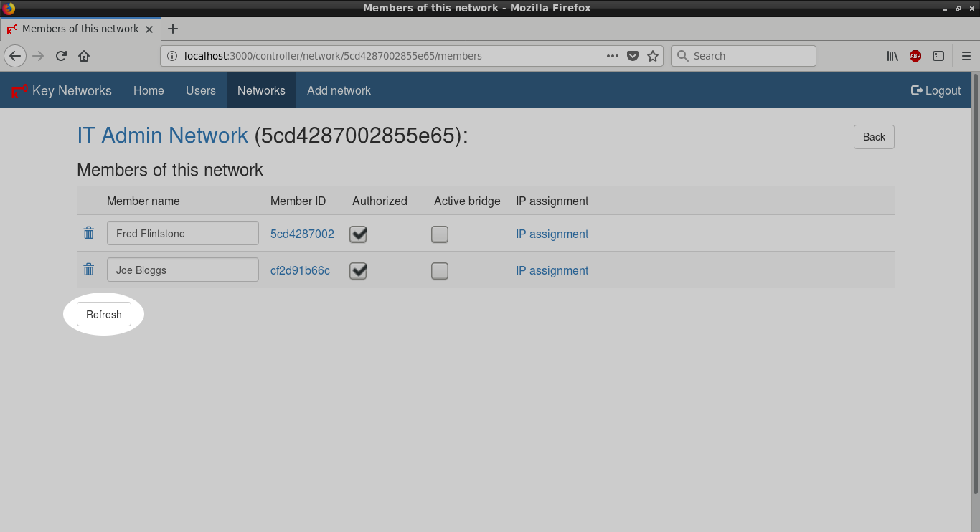Uncheck Authorized for Fred Flintstone

[x=358, y=234]
